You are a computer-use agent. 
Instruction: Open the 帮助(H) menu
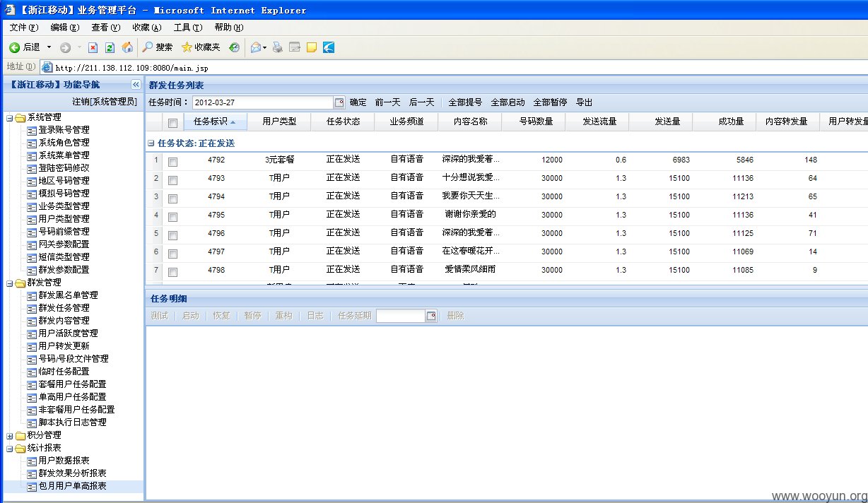(229, 28)
